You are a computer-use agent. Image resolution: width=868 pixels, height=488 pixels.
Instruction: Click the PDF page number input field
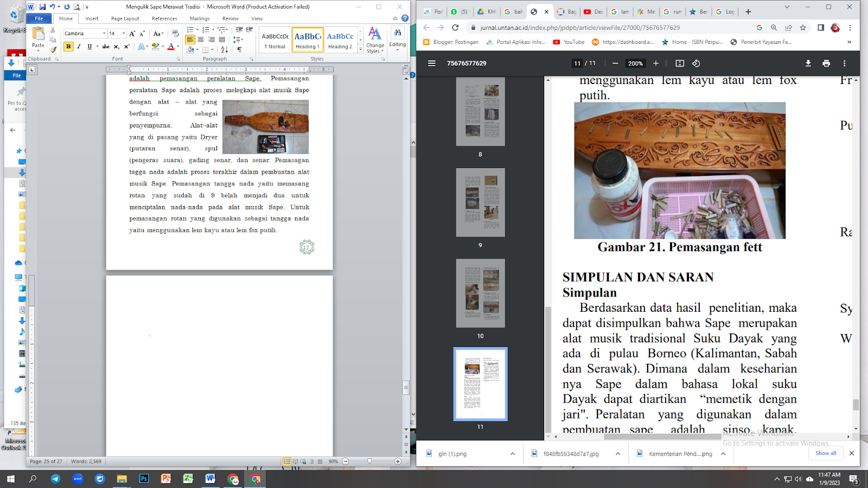pos(577,63)
